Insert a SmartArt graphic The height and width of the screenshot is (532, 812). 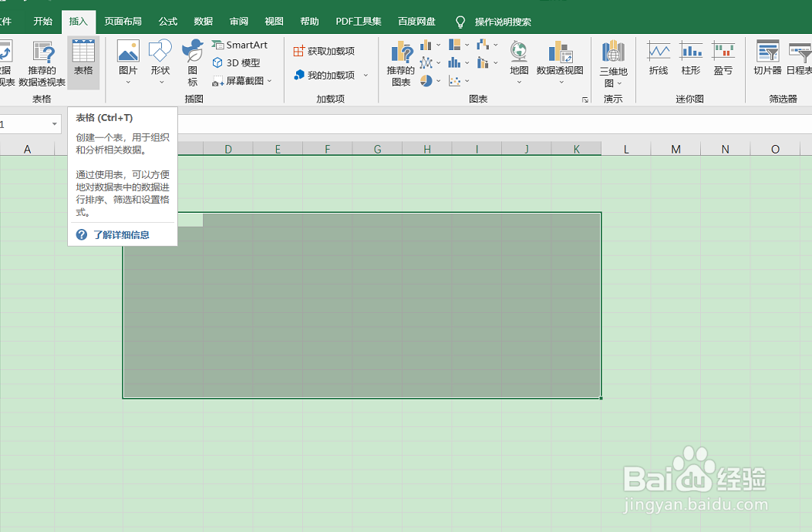click(x=239, y=45)
